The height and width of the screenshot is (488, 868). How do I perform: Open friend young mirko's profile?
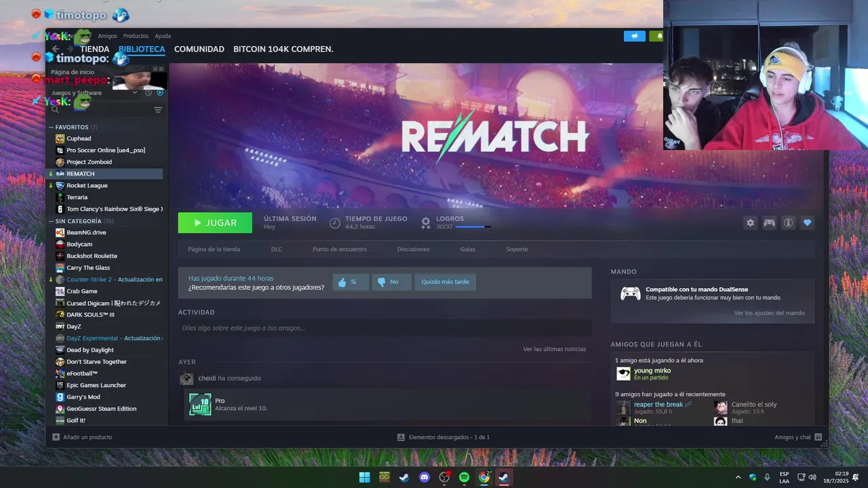(x=652, y=371)
